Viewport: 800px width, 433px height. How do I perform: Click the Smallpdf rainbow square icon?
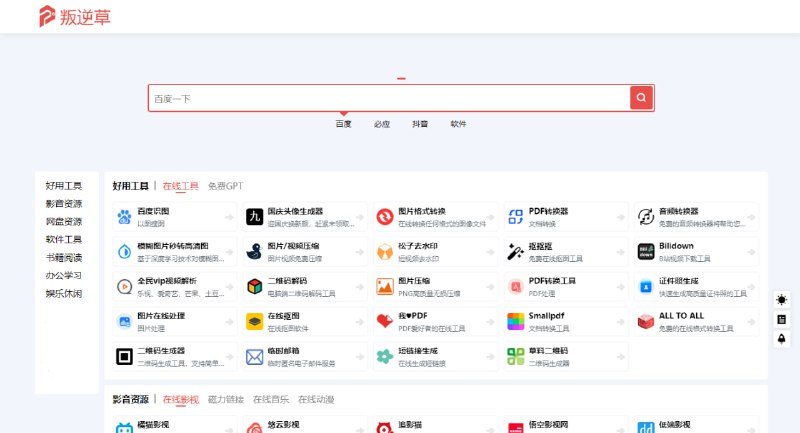[515, 322]
